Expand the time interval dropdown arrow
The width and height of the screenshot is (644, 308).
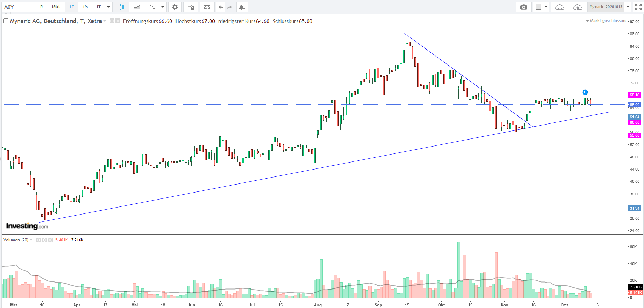(x=108, y=7)
